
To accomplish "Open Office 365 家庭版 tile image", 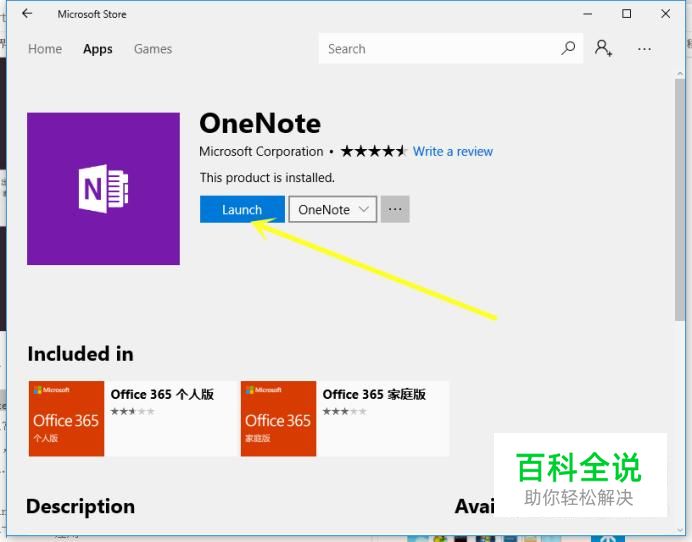I will pos(278,418).
